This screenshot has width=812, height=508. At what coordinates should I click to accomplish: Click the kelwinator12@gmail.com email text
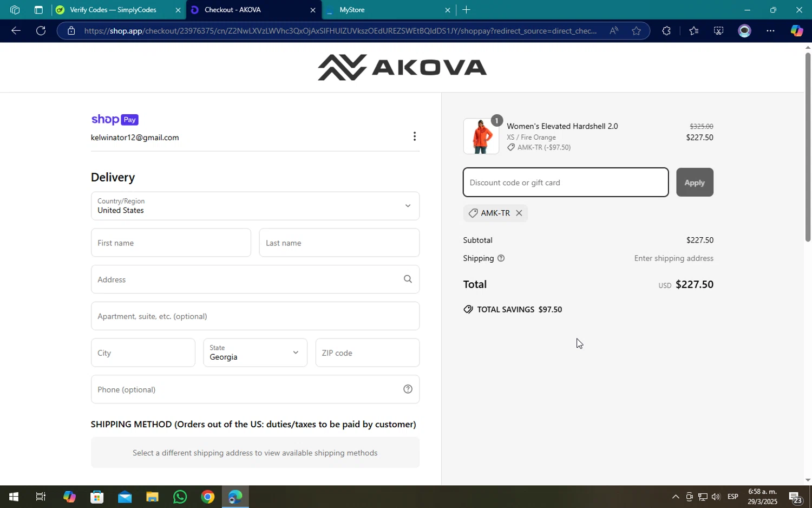click(x=135, y=138)
